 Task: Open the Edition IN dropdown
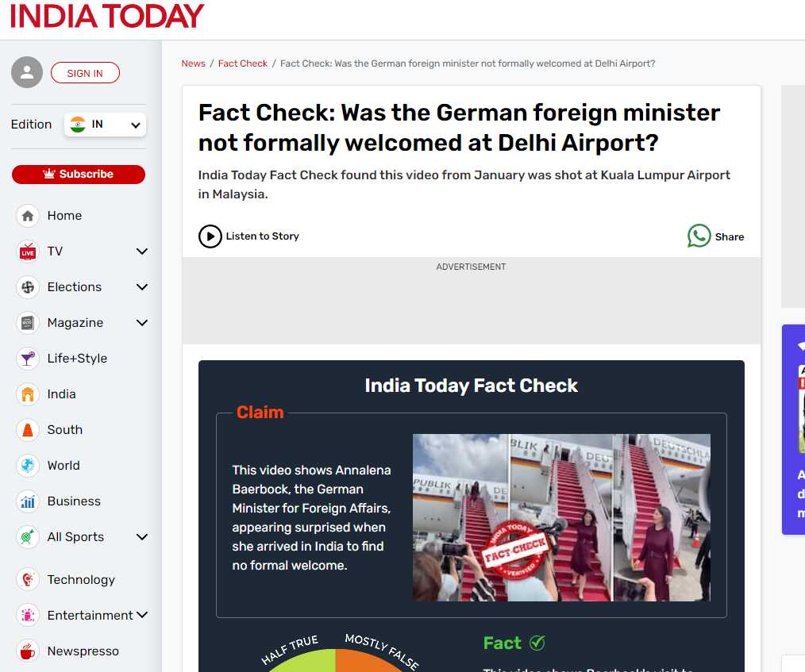point(106,125)
